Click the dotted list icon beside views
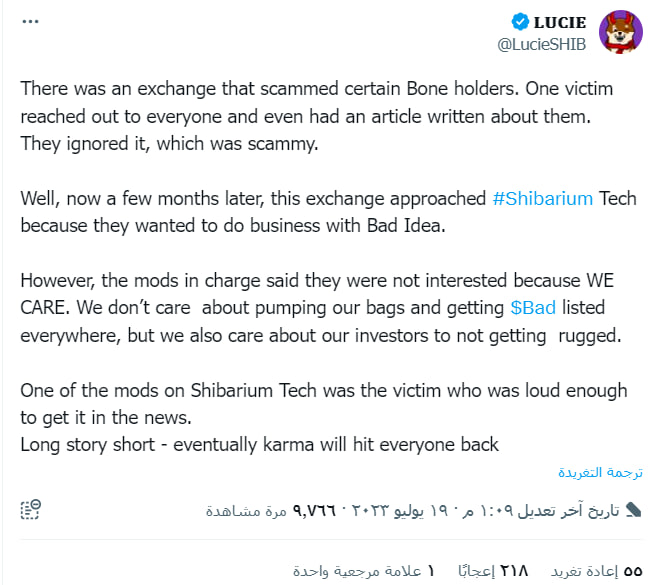This screenshot has height=585, width=661. click(30, 510)
